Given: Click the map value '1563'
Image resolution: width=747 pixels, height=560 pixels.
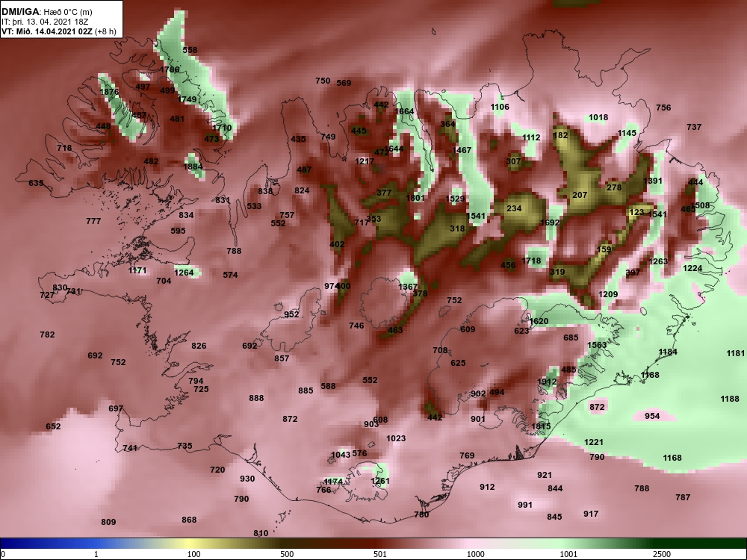Looking at the screenshot, I should point(597,345).
